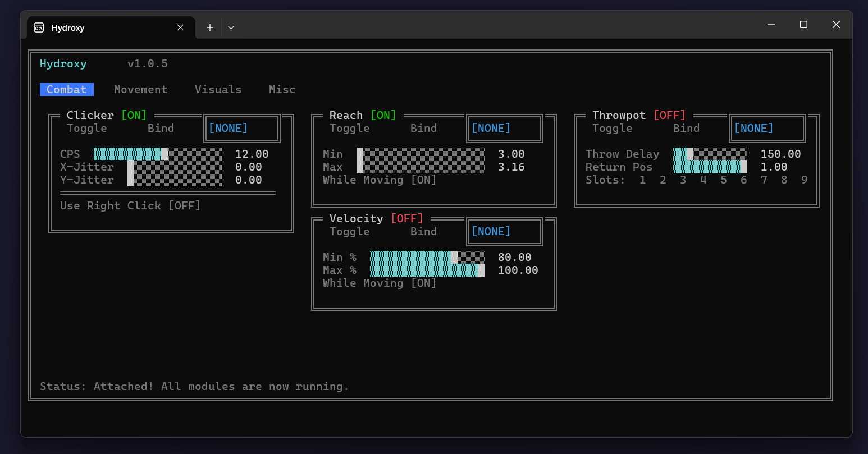Adjust the Velocity Max % slider
Viewport: 868px width, 454px height.
click(x=427, y=270)
